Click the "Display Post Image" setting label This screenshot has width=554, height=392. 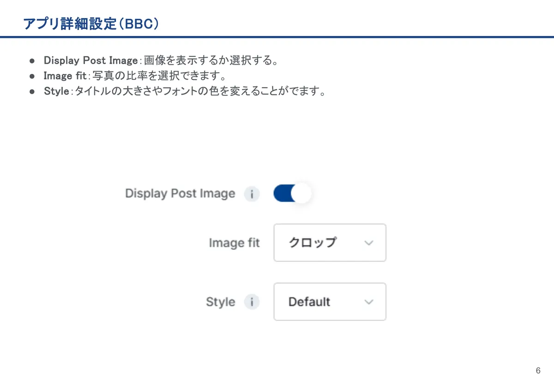[180, 193]
